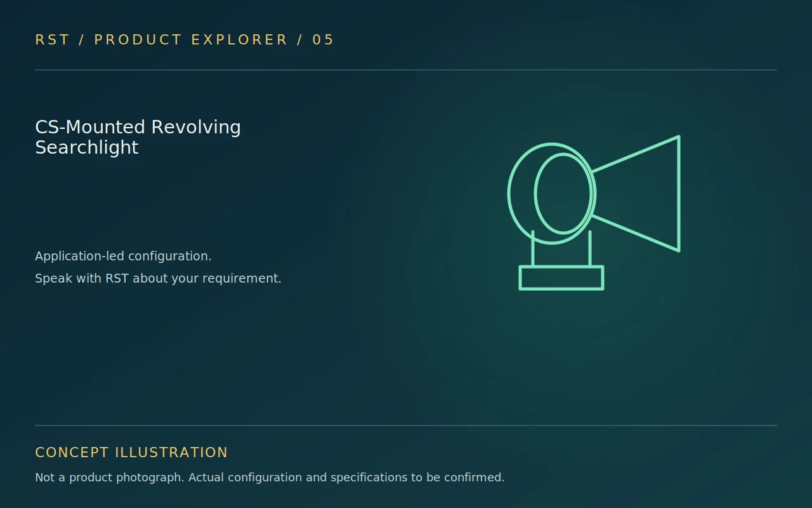Select the "RST / PRODUCT EXPLORER / 05" header

[185, 39]
